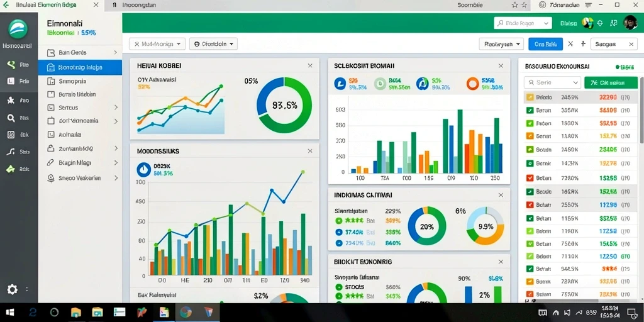Select the 'Burralo Uriekian' sidebar item

80,94
